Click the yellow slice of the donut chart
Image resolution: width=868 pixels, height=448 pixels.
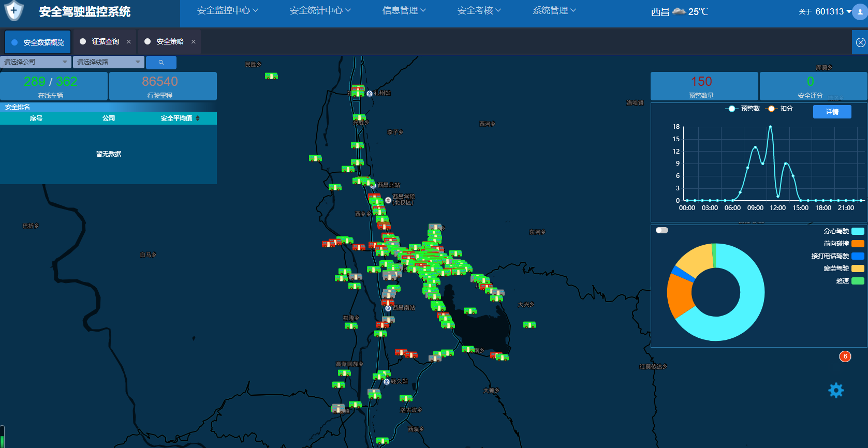tap(696, 260)
